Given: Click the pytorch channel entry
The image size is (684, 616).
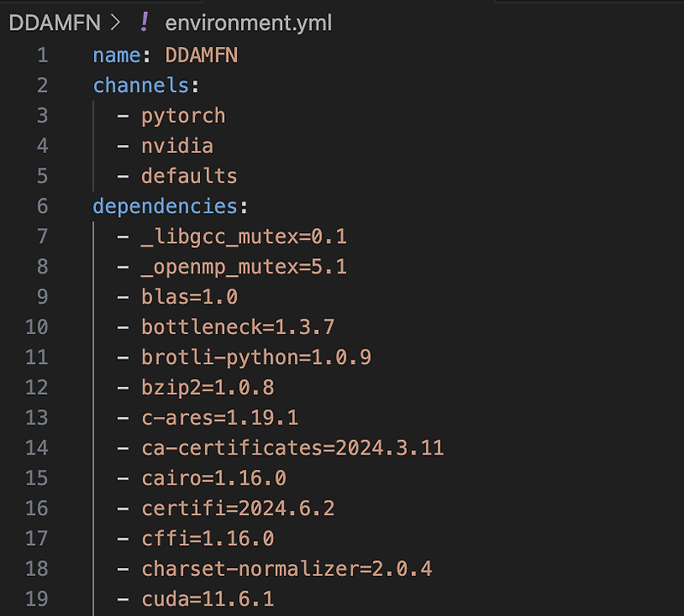Looking at the screenshot, I should click(x=183, y=116).
